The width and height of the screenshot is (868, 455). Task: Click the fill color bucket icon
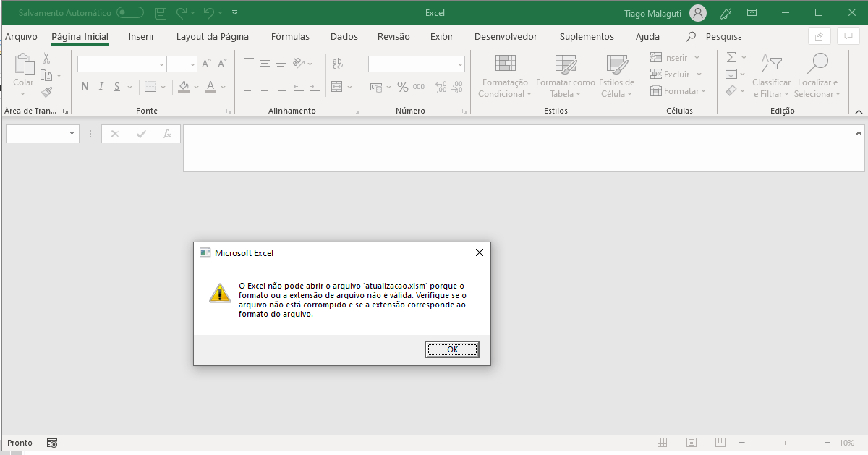tap(184, 87)
